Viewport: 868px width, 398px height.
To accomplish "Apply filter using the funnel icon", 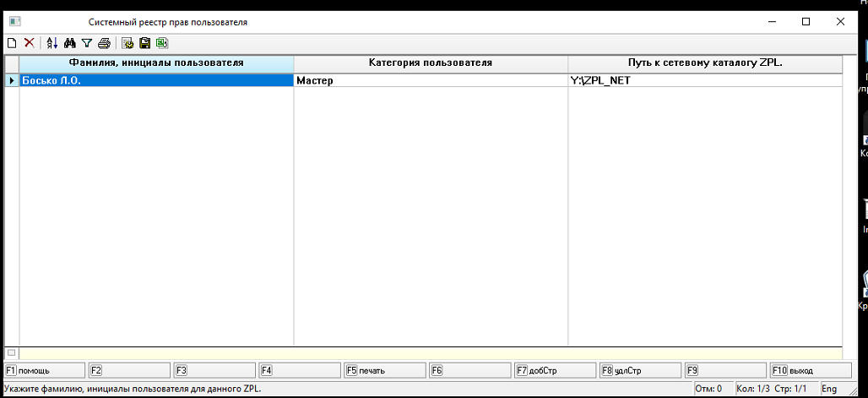I will pos(87,43).
